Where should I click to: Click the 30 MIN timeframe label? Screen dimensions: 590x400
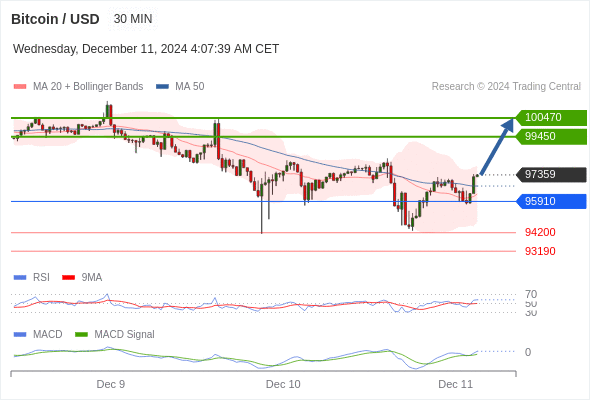tap(133, 19)
